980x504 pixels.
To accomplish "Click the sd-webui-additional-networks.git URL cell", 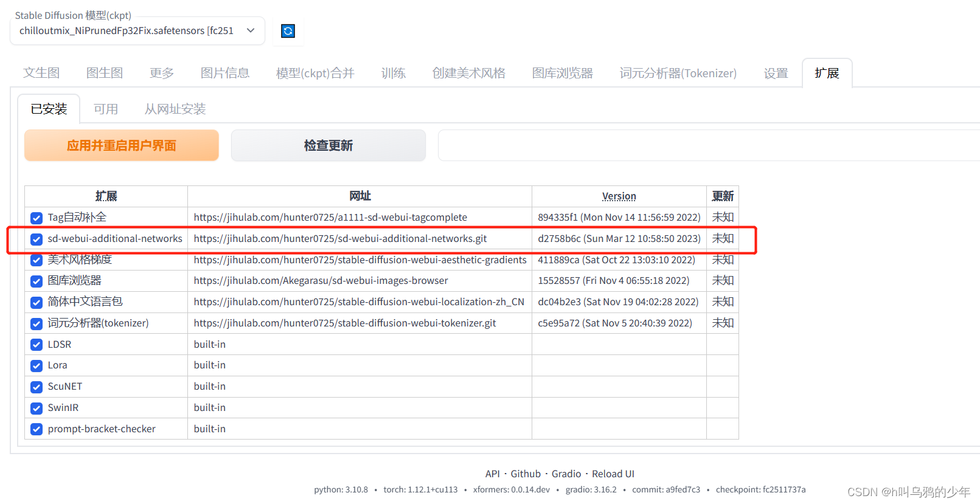I will (x=360, y=239).
